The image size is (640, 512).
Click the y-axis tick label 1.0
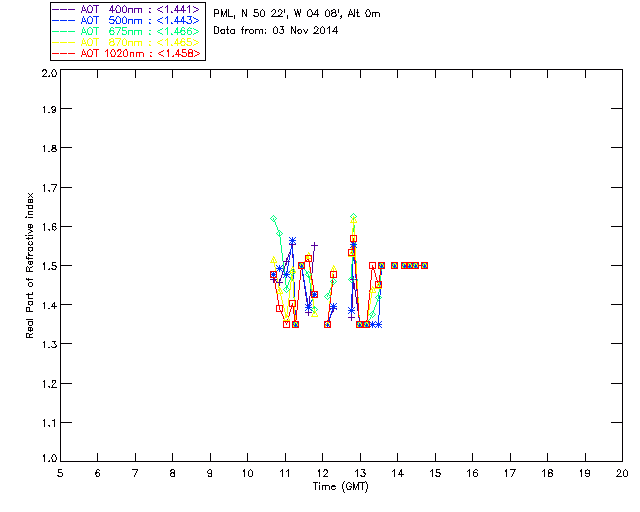tap(49, 458)
